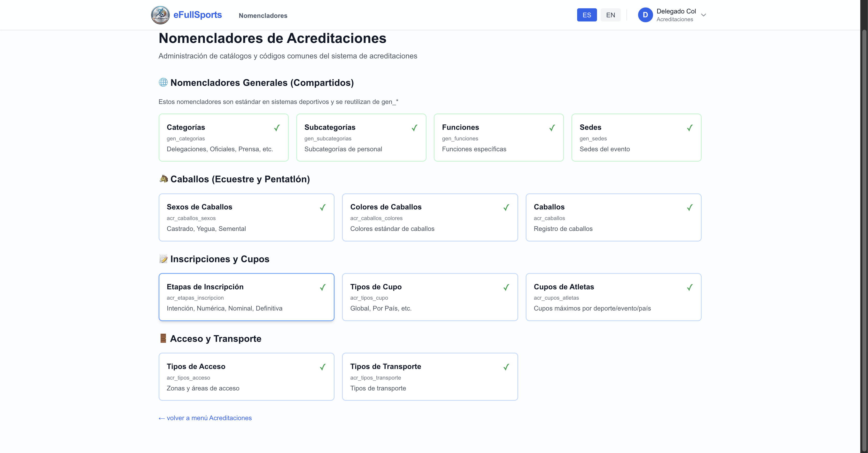Click the checkmark on Caballos card
Screen dimensions: 868x453
tap(689, 207)
